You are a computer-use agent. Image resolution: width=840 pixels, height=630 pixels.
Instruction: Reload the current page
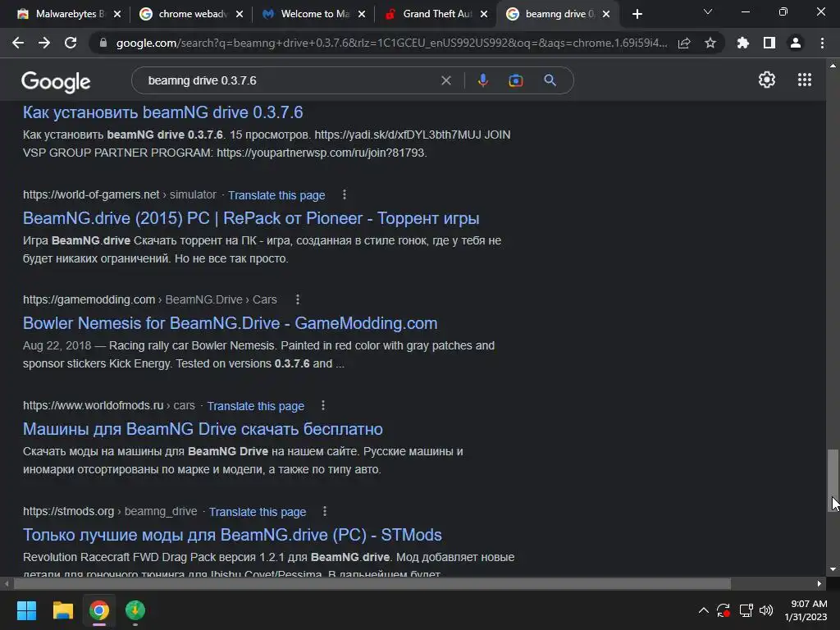[x=71, y=43]
